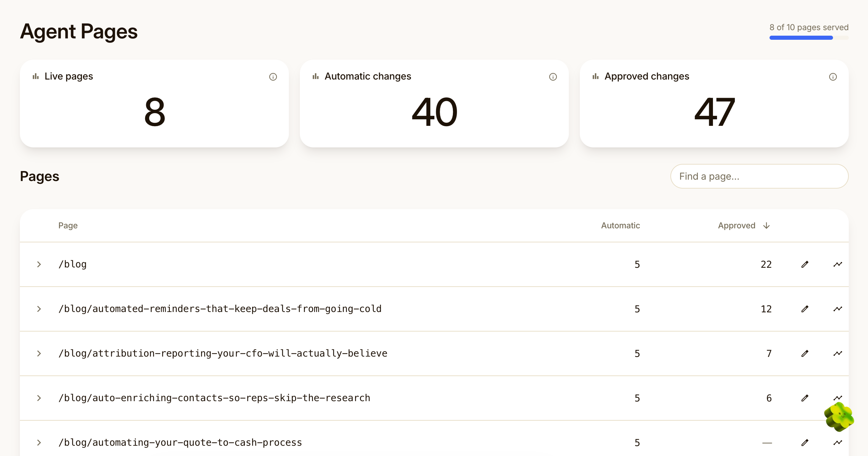
Task: Open the /blog page path
Action: click(72, 264)
